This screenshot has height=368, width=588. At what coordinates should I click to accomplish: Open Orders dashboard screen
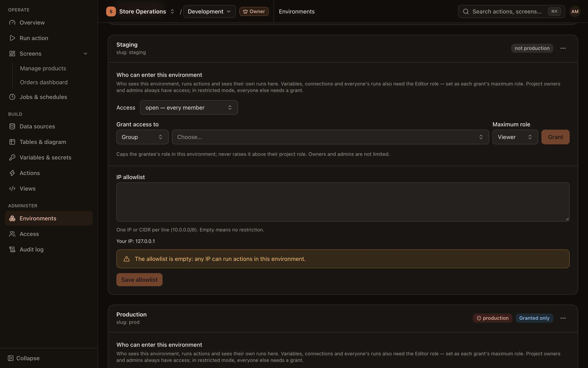click(x=44, y=82)
